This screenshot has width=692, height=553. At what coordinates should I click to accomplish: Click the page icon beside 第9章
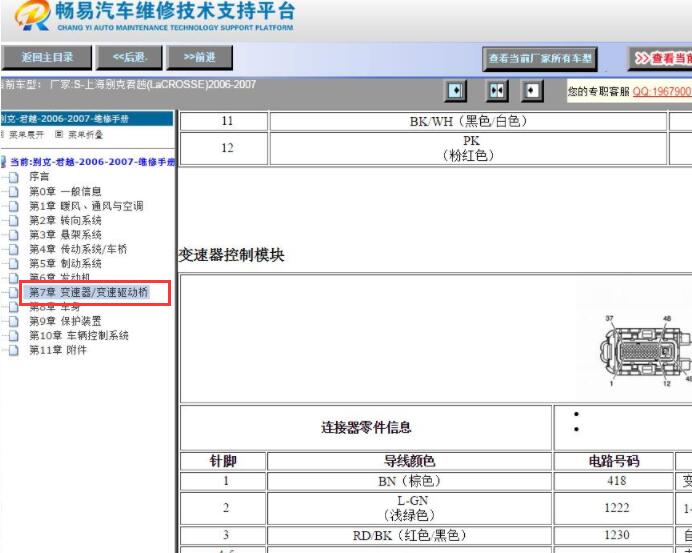pyautogui.click(x=14, y=321)
